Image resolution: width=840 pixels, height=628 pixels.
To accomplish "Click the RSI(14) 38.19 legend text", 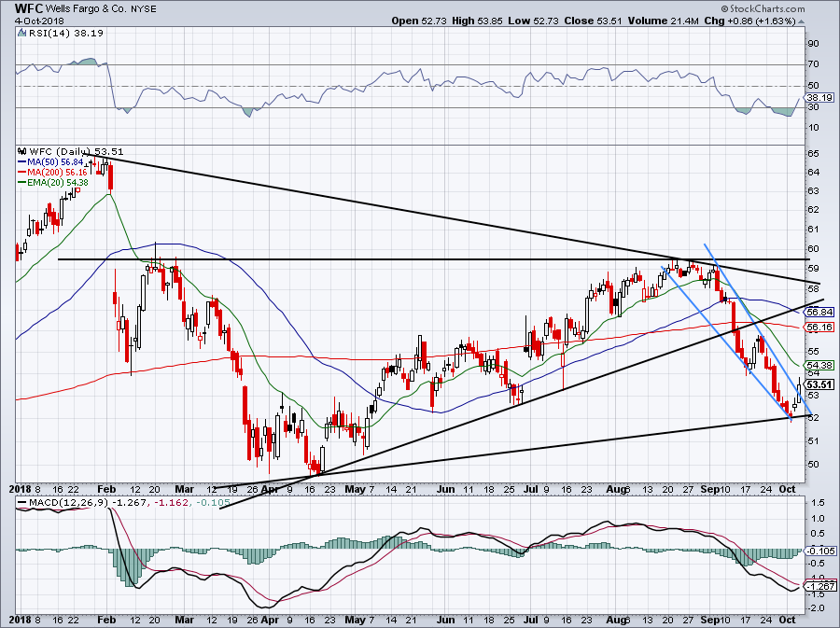I will (66, 33).
